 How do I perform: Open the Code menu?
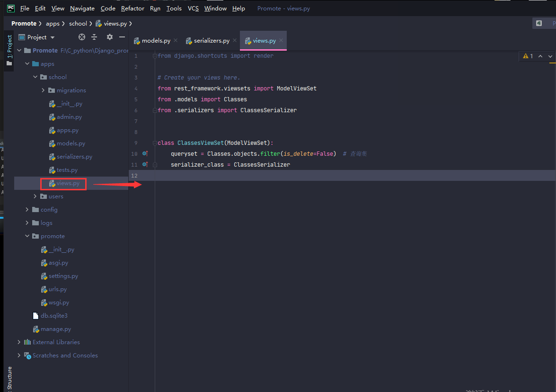[x=108, y=8]
